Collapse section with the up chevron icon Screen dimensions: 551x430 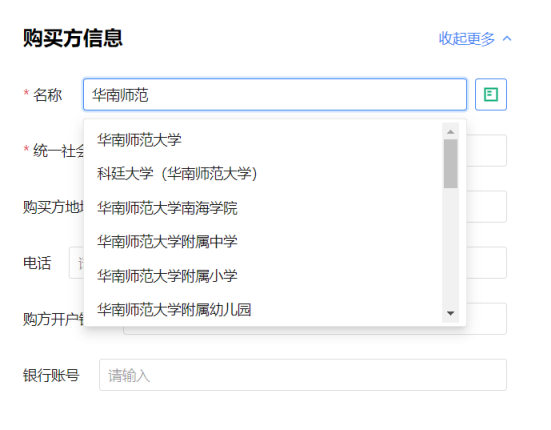(x=507, y=38)
